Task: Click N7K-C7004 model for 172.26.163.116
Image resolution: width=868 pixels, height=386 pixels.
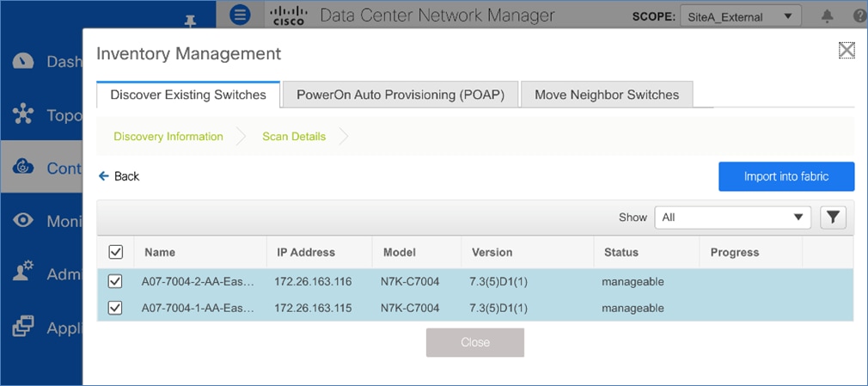Action: point(410,282)
